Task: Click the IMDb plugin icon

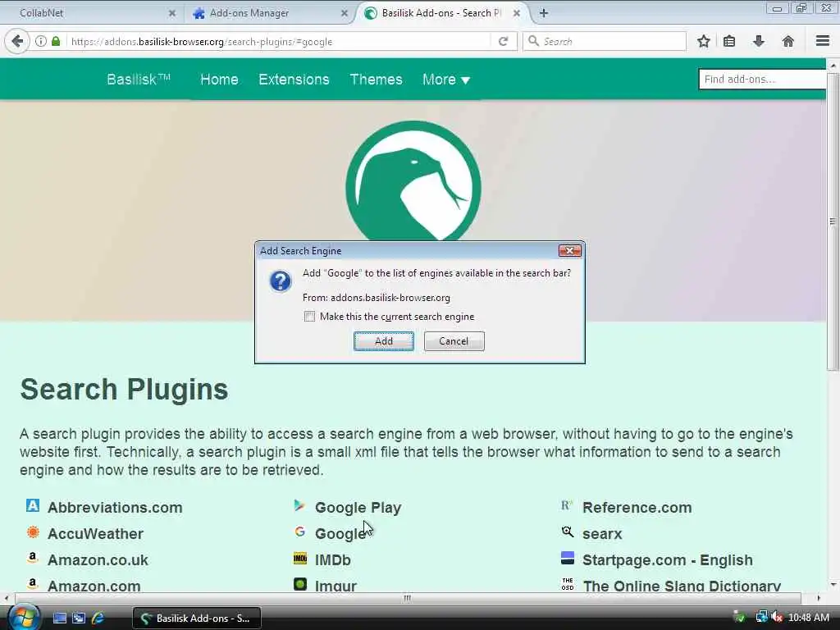Action: coord(300,558)
